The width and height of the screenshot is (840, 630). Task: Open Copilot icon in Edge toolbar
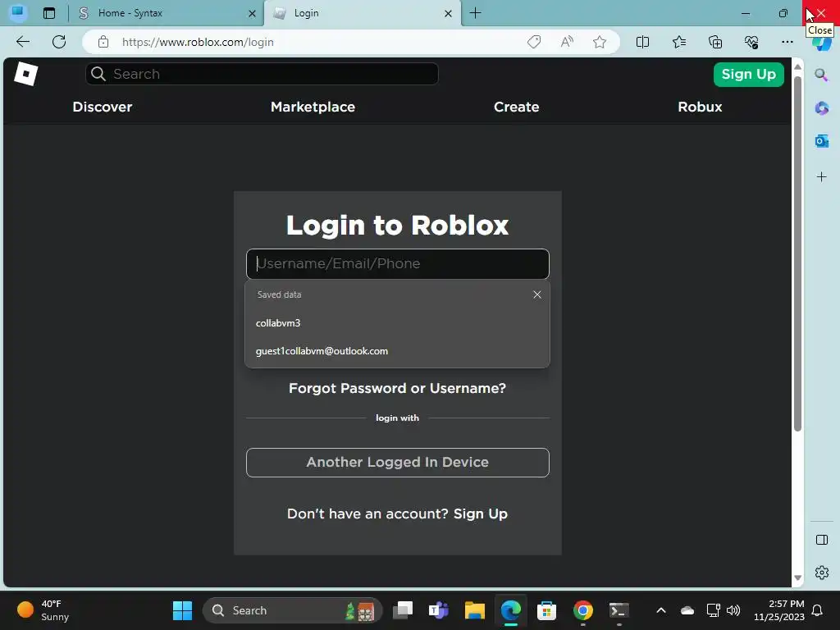[822, 43]
